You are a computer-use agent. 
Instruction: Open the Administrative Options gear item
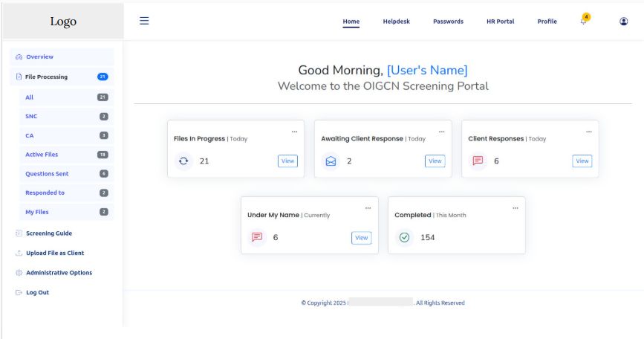click(59, 273)
